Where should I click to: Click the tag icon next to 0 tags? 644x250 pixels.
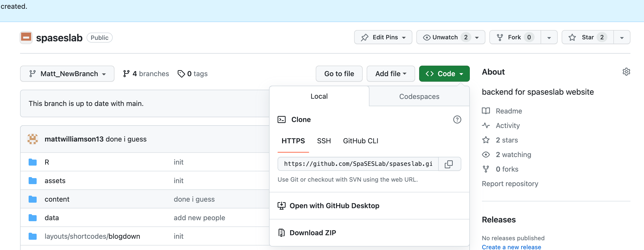(x=181, y=74)
